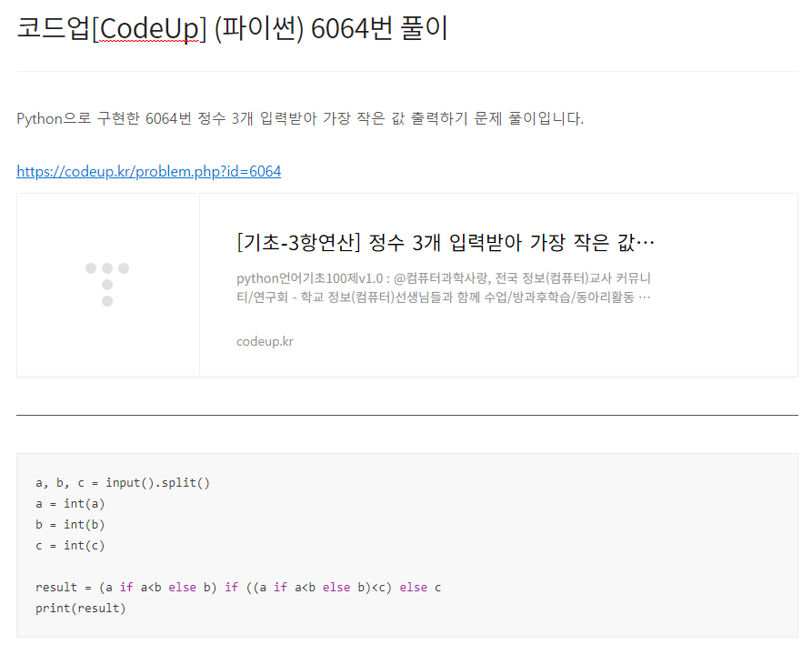Click the code line 'a = int(a)'

[x=70, y=503]
